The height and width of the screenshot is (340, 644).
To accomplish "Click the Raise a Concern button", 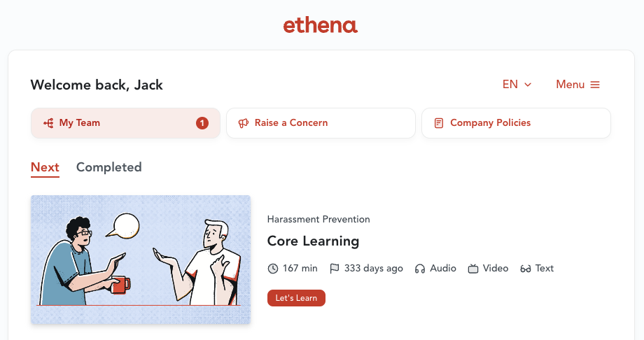I will 321,123.
